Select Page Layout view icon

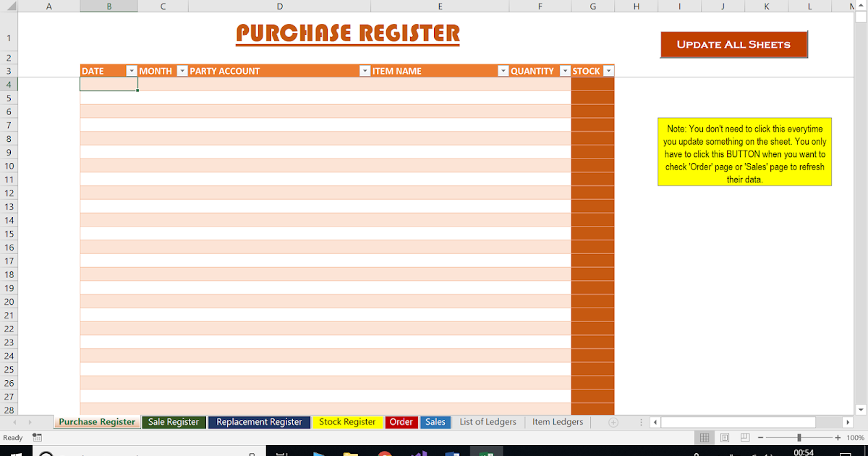[725, 437]
